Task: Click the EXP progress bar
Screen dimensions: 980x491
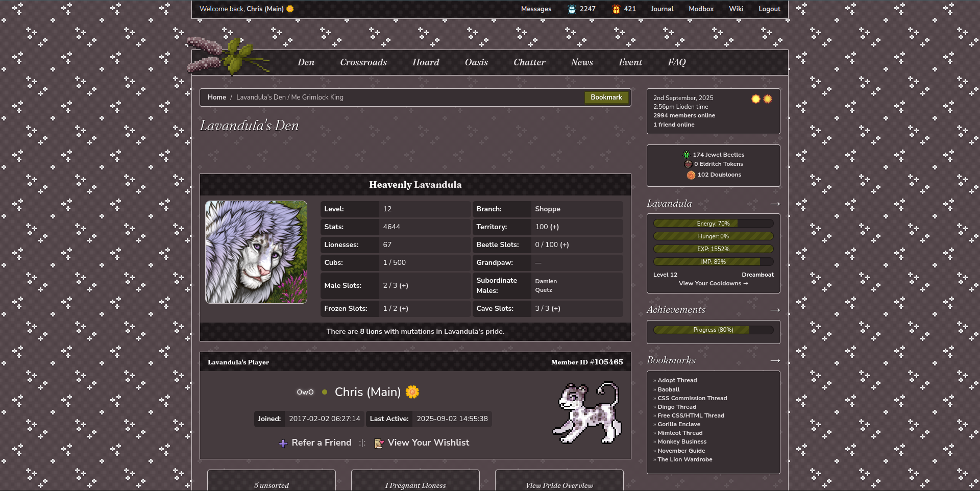Action: click(713, 249)
